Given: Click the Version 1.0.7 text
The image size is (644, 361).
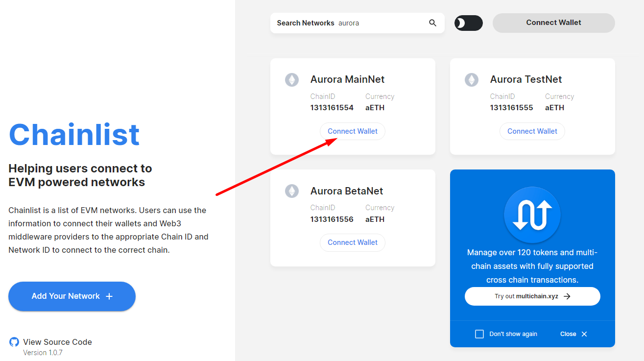Looking at the screenshot, I should [x=43, y=353].
